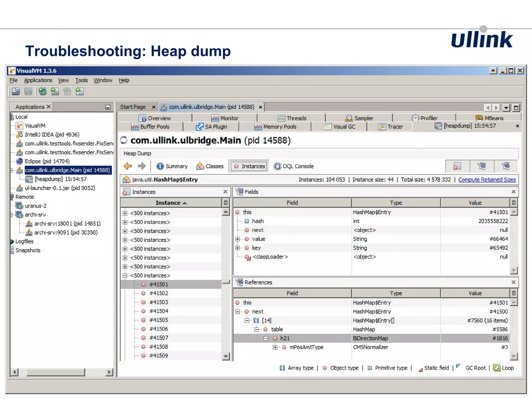The height and width of the screenshot is (399, 532).
Task: Open the Applications menu
Action: pos(38,80)
